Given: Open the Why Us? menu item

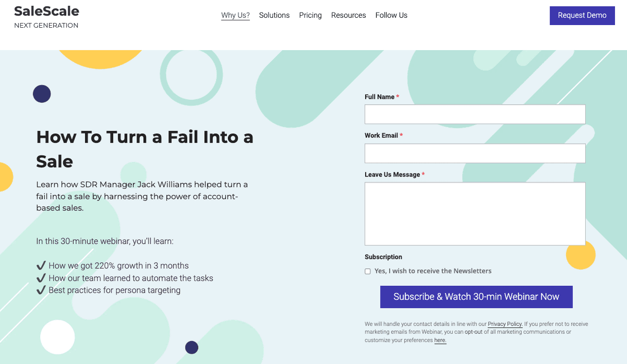Looking at the screenshot, I should pyautogui.click(x=235, y=15).
